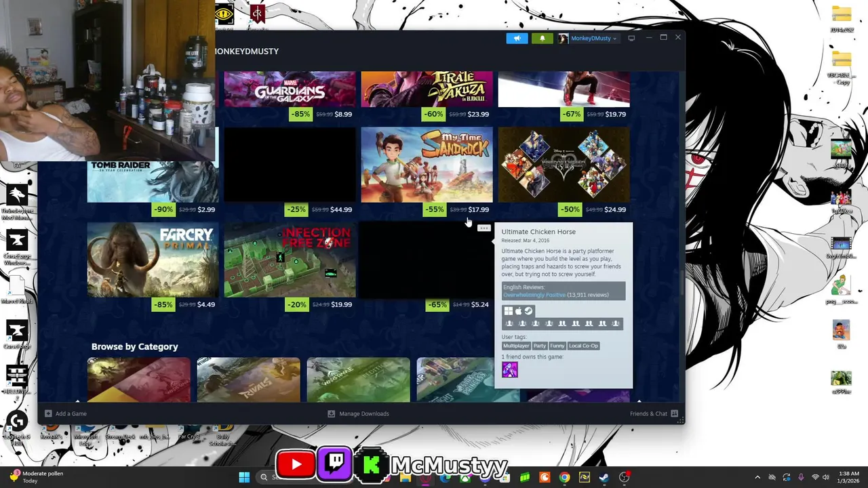Click Browse by Category heading
The width and height of the screenshot is (868, 488).
135,346
